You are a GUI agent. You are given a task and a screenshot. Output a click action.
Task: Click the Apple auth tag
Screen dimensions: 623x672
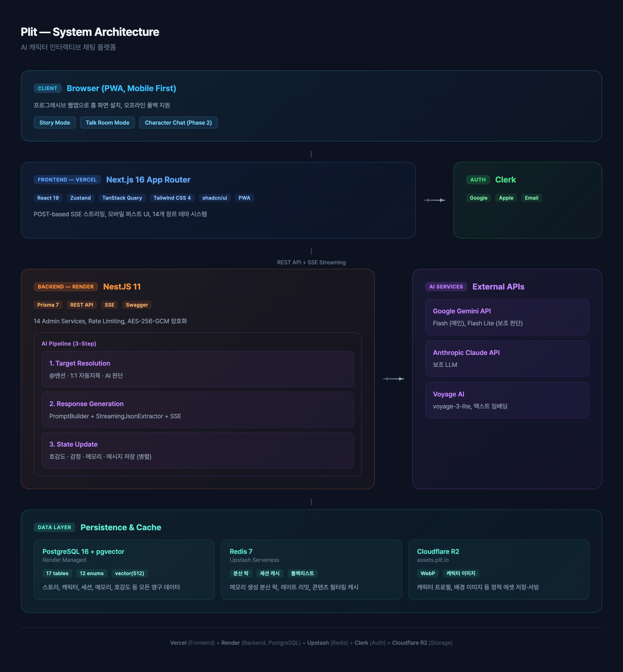(x=506, y=198)
